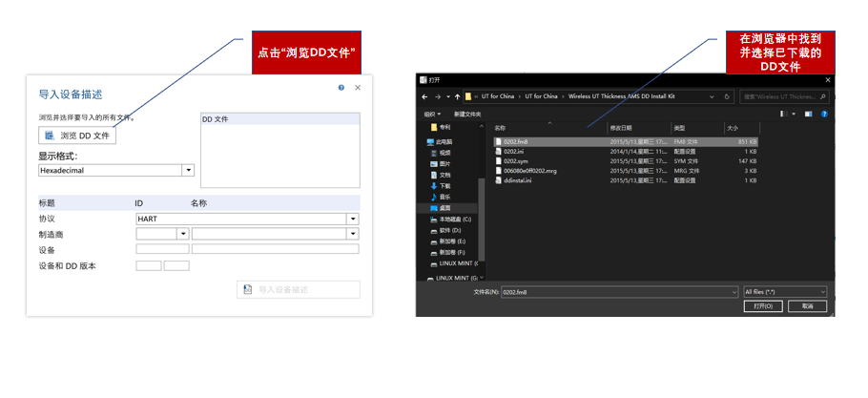Open the HART protocol dropdown
Screen dimensions: 868x398
point(353,219)
